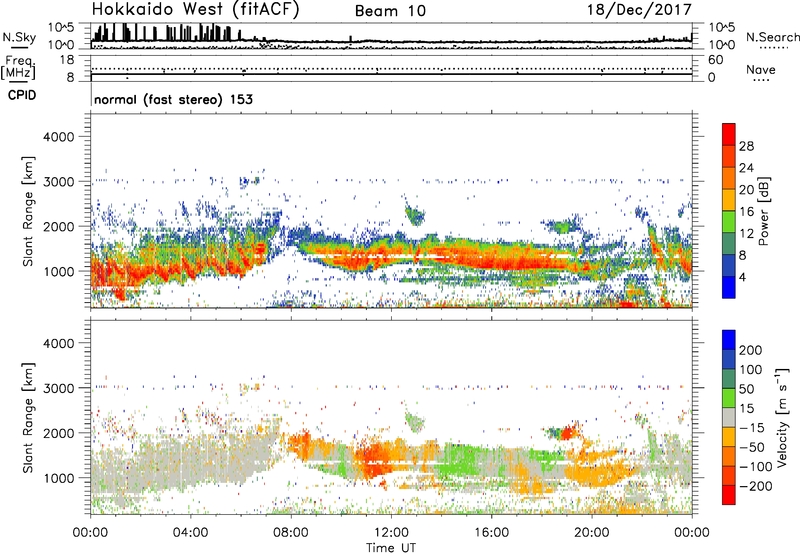800x554 pixels.
Task: Click the date '18/Dec/2017'
Action: click(x=640, y=9)
